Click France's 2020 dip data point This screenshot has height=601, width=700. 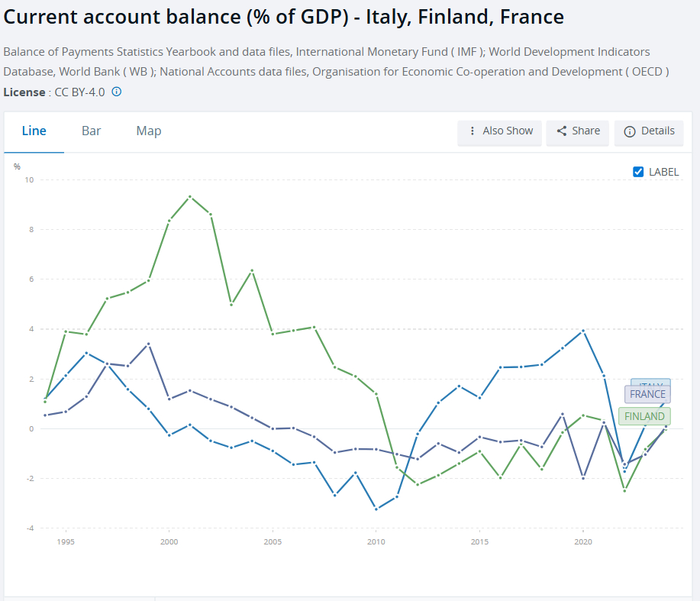click(x=583, y=478)
